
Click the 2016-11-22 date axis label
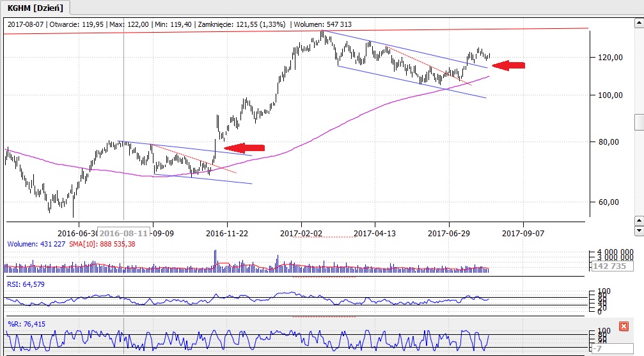click(x=228, y=234)
